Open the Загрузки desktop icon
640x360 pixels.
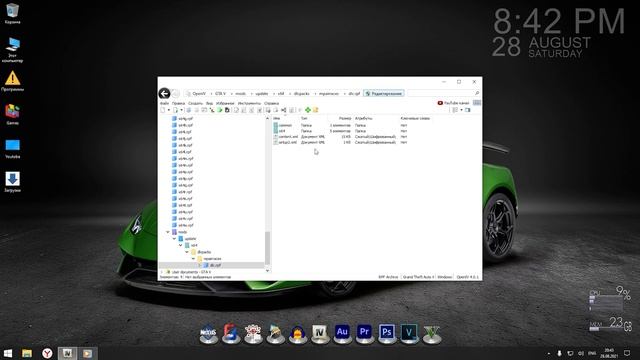(12, 182)
